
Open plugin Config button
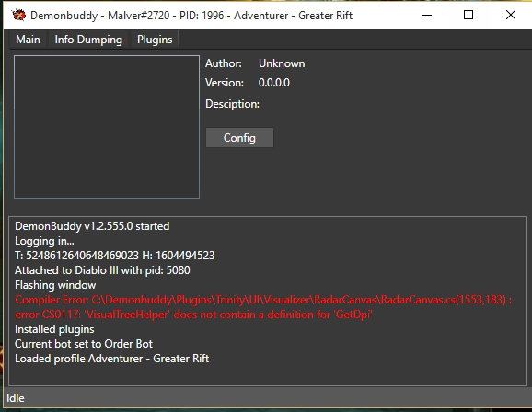(239, 138)
